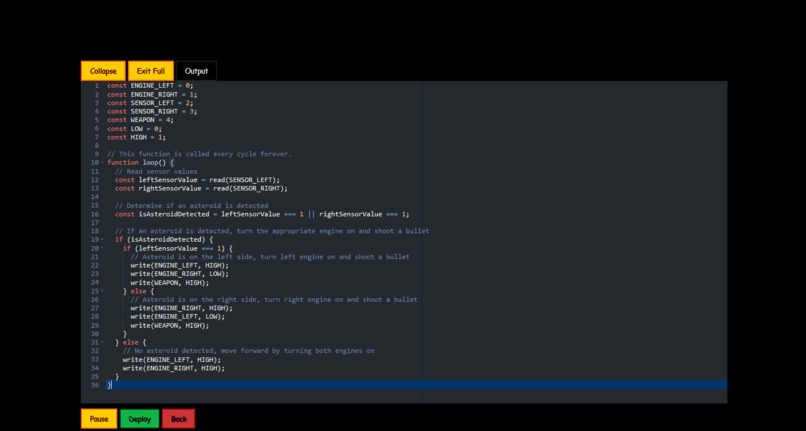
Task: Click line number 17 in the gutter
Action: click(95, 223)
